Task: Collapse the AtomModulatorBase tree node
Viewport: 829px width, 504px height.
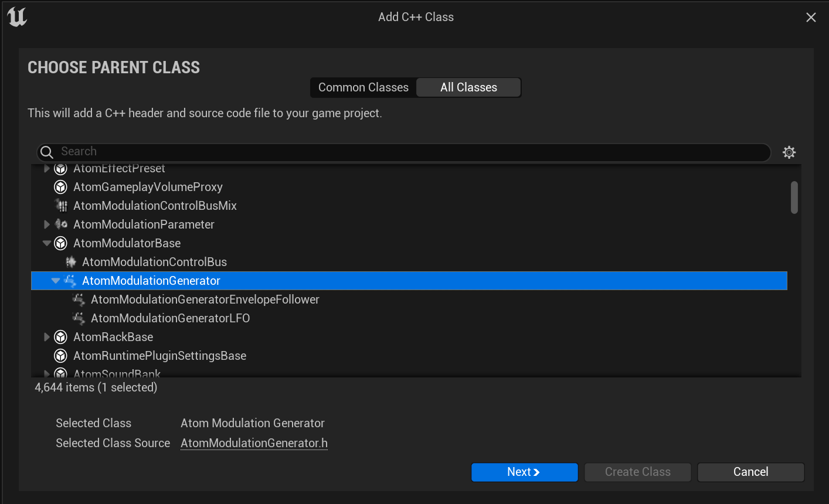Action: tap(47, 243)
